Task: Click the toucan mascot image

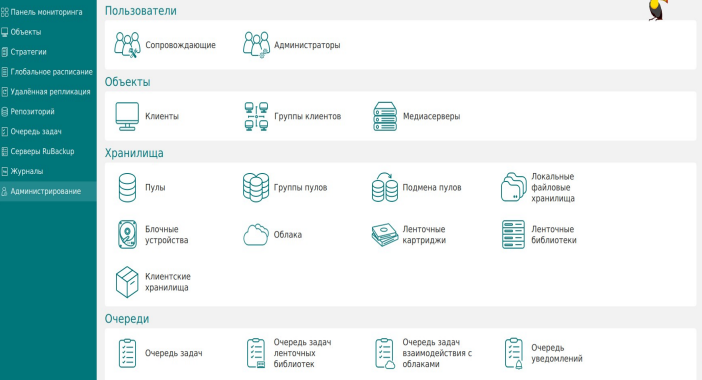Action: (x=657, y=10)
